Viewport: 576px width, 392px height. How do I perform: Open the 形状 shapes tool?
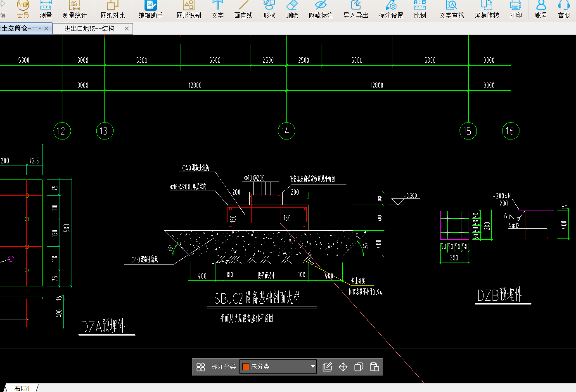[269, 9]
